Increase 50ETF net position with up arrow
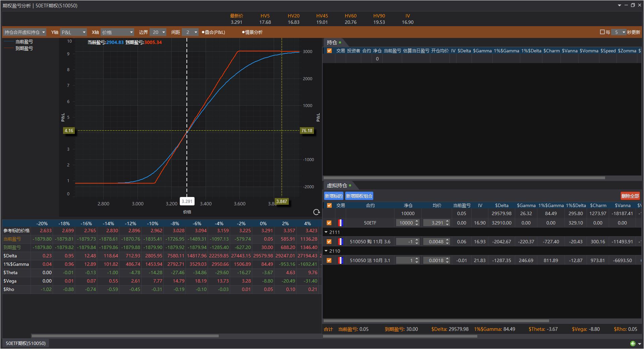This screenshot has width=644, height=349. click(x=417, y=221)
